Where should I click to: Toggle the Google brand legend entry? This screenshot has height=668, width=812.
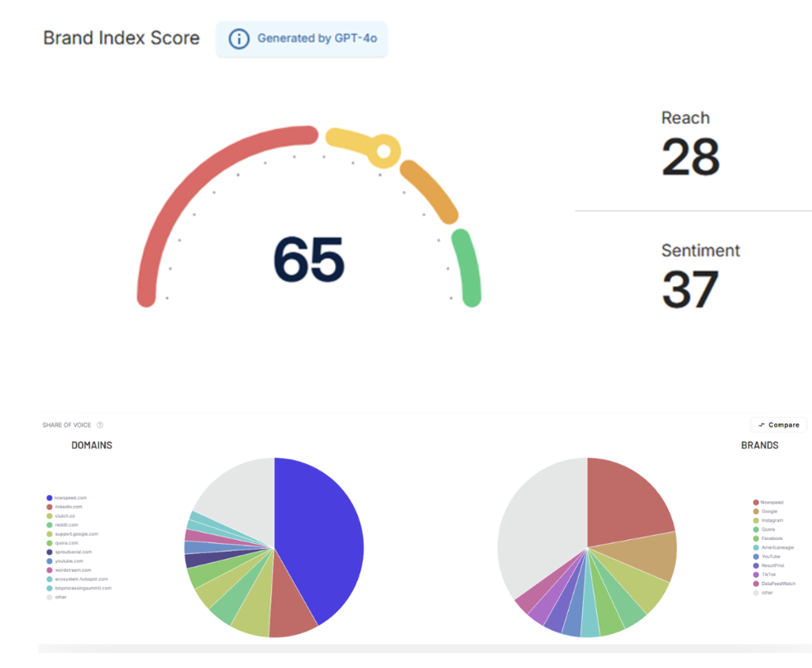tap(768, 512)
